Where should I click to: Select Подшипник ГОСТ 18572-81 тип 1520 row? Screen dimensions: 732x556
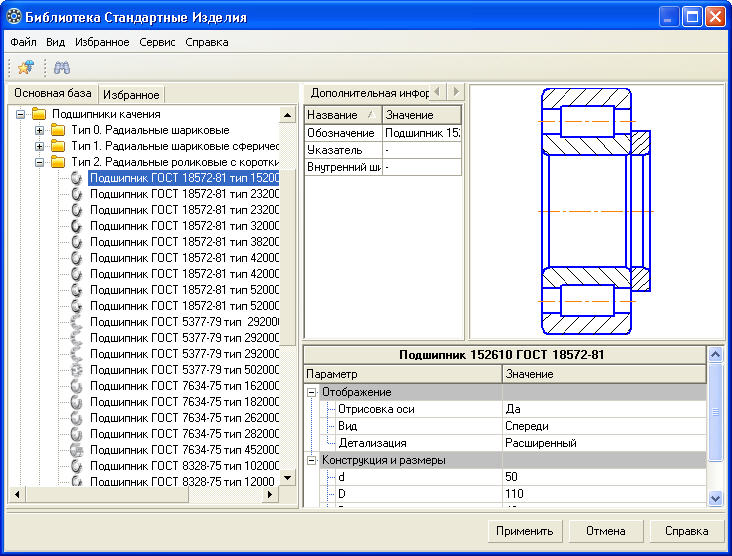184,178
